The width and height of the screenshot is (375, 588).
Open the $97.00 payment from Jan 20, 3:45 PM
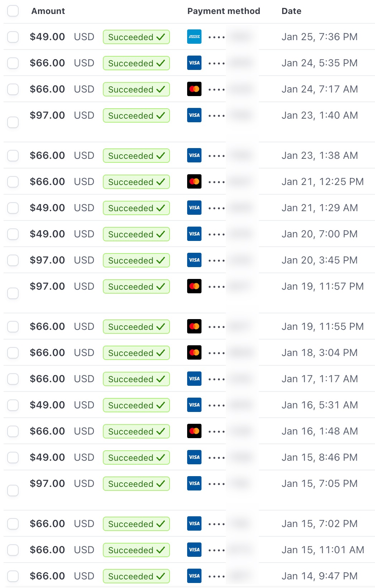[47, 260]
